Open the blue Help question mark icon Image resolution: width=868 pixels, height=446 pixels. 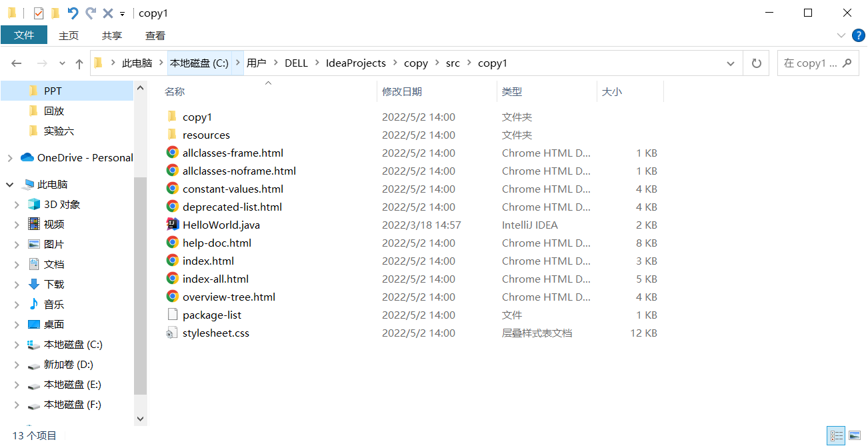pyautogui.click(x=859, y=35)
